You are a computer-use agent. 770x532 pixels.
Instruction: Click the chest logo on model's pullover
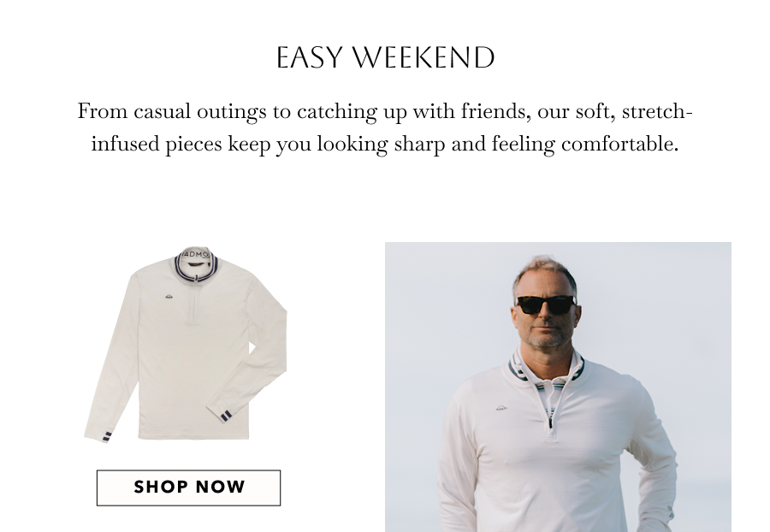tap(500, 407)
